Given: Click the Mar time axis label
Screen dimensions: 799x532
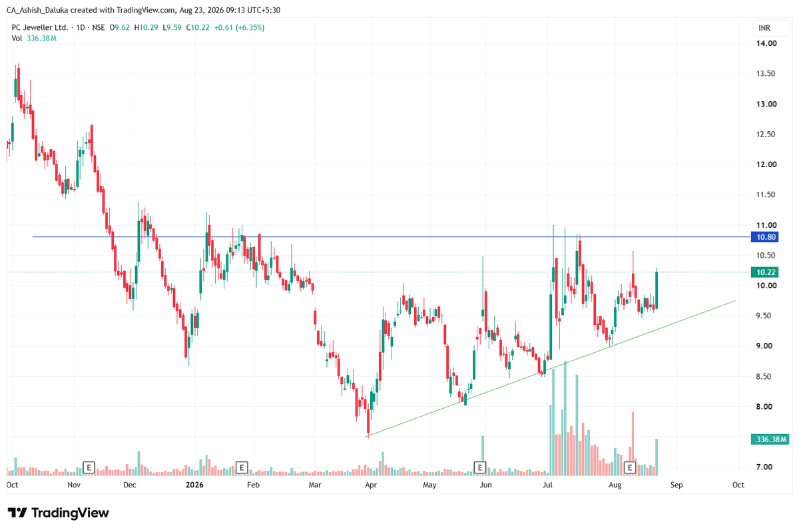Looking at the screenshot, I should (x=316, y=485).
